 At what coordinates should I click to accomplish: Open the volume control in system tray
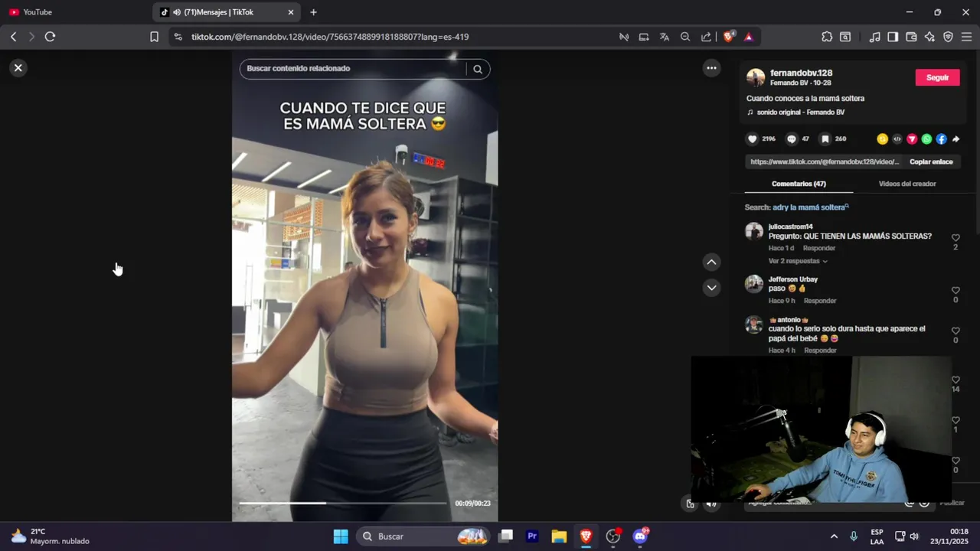click(914, 536)
